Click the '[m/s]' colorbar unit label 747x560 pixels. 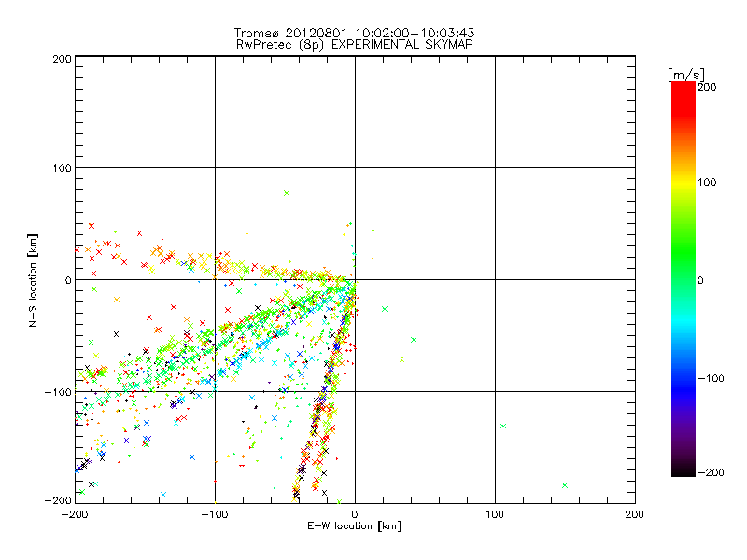686,75
